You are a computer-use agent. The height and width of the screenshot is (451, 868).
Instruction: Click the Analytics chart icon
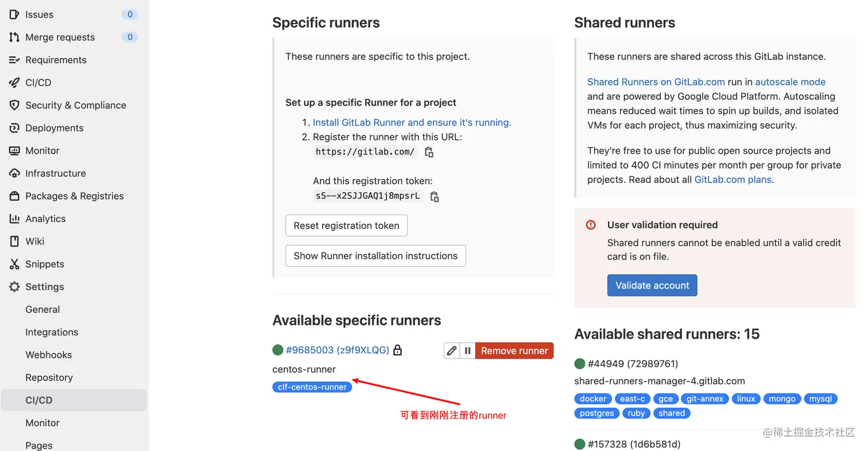tap(14, 219)
